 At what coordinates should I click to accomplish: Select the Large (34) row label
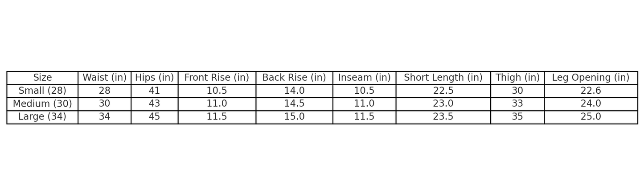(42, 116)
